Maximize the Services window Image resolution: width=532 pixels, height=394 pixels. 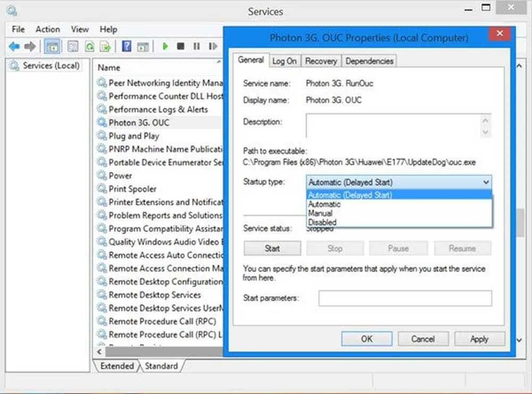click(x=486, y=7)
